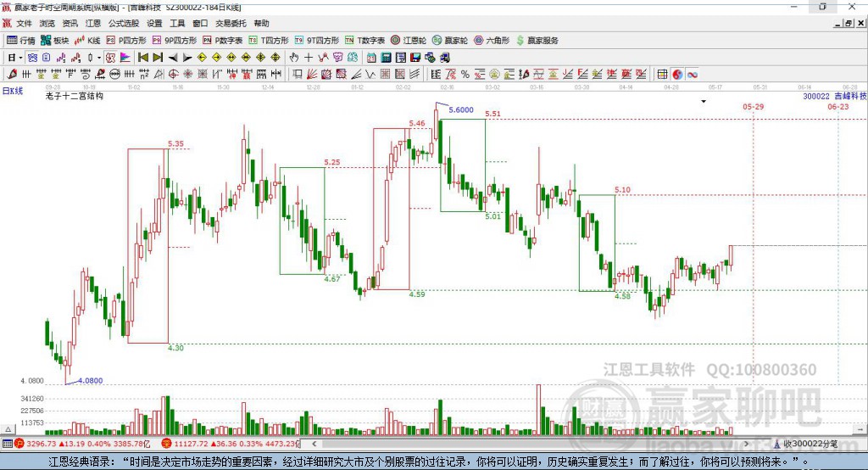Open the 行情 market quotes view
The image size is (868, 470).
coord(21,41)
